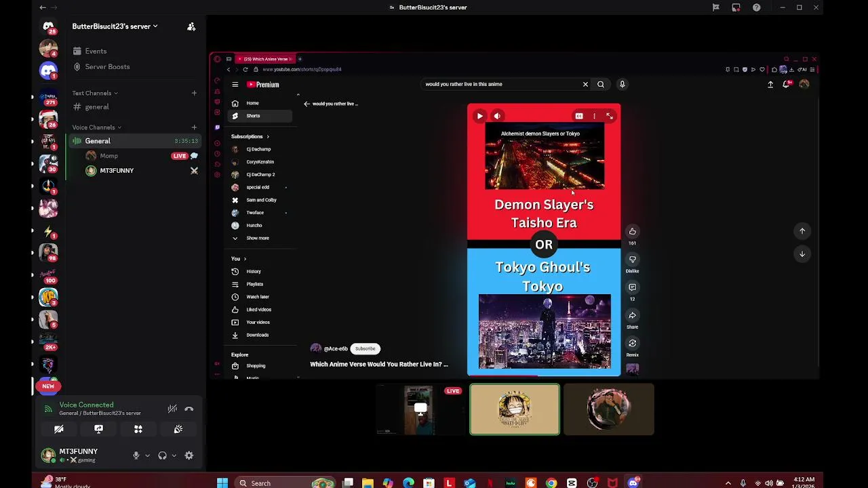Deafen audio with the headphones icon

(x=162, y=455)
